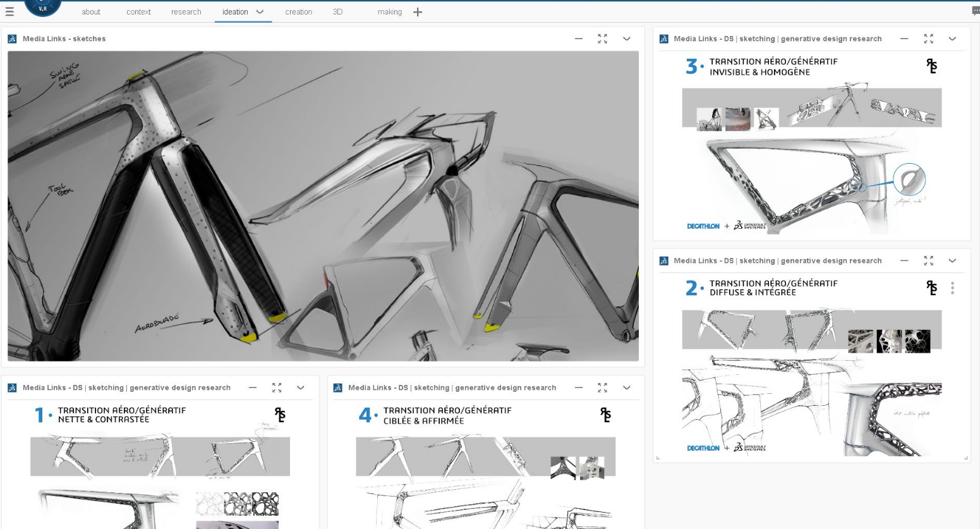Image resolution: width=980 pixels, height=529 pixels.
Task: Minimize the transition 2 Diffuse widget
Action: point(904,260)
